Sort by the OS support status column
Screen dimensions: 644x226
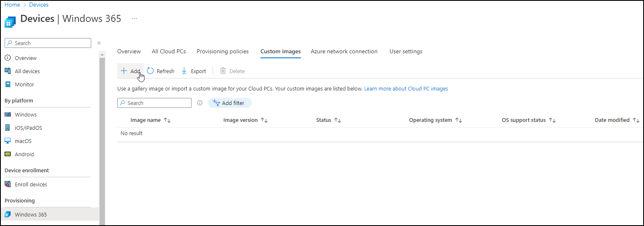coord(529,120)
